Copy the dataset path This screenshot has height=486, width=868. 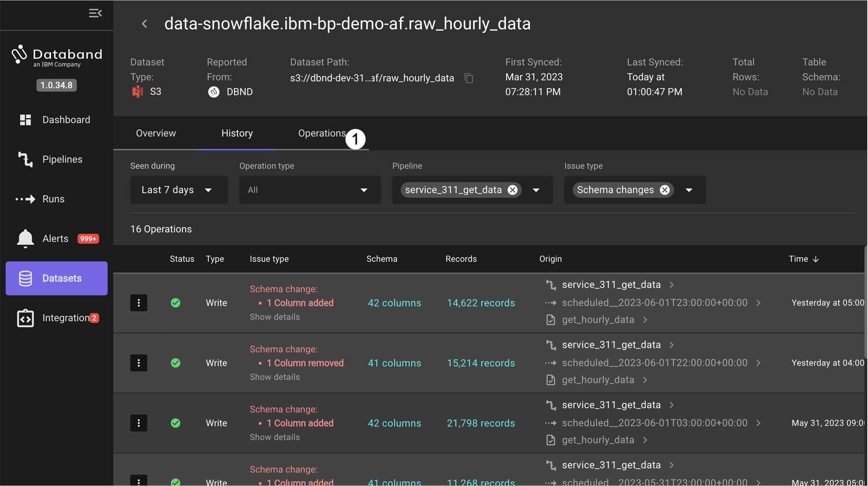tap(469, 78)
